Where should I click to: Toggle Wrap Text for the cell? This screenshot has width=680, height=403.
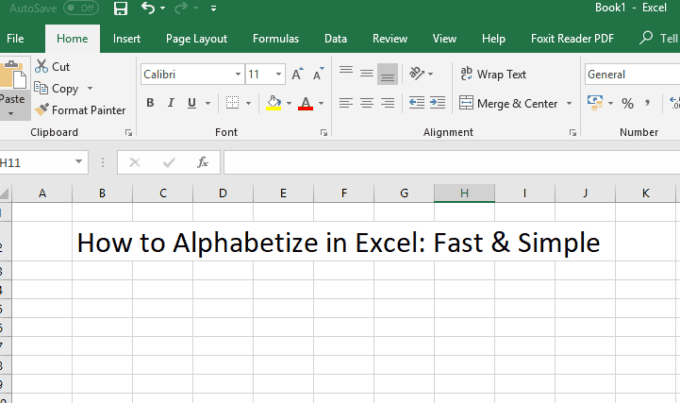(x=492, y=74)
